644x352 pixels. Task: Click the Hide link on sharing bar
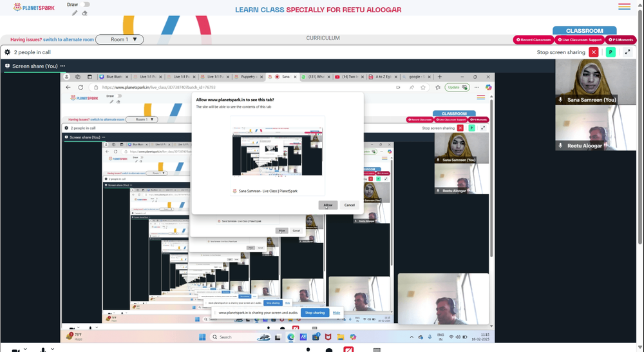[x=336, y=313]
